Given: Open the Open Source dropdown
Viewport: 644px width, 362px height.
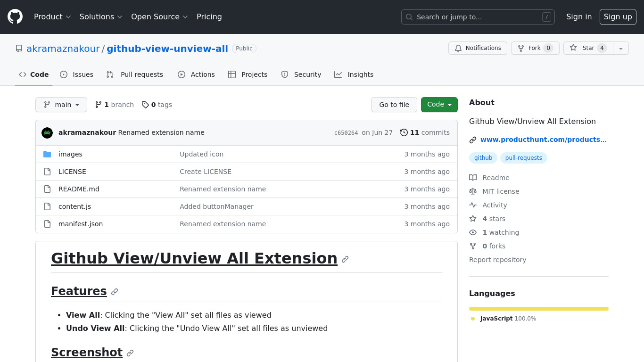Looking at the screenshot, I should (x=159, y=16).
